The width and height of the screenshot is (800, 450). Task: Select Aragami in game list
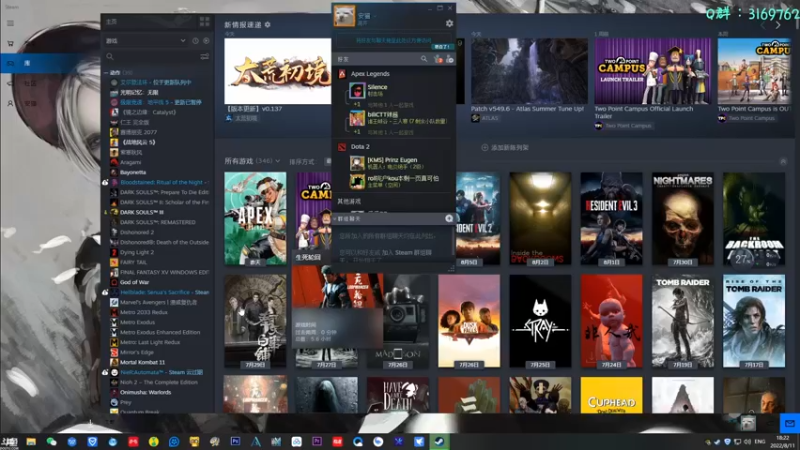pos(131,162)
